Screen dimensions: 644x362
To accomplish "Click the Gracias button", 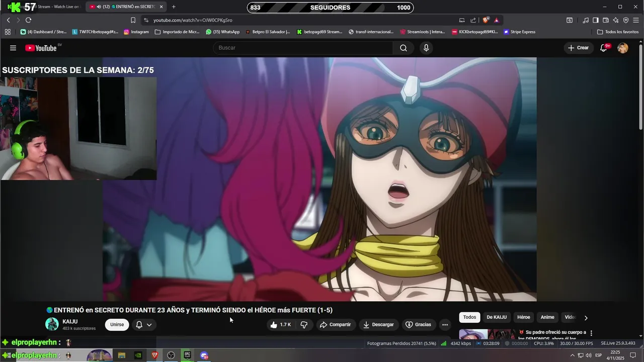I will [418, 325].
